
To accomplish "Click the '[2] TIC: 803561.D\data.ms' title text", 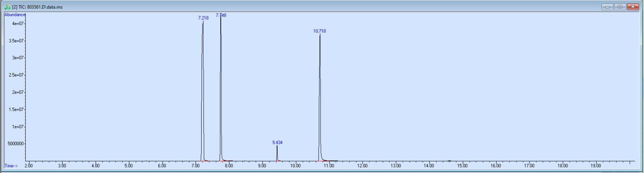I will [37, 7].
